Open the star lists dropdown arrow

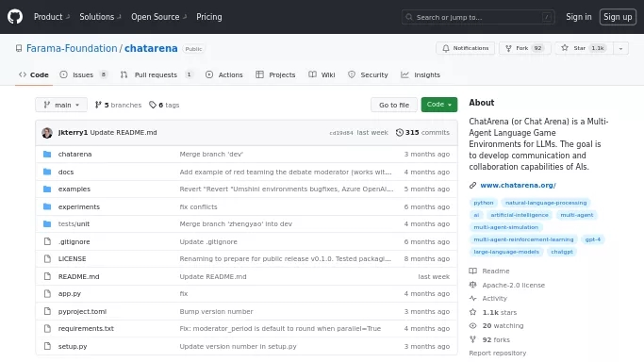tap(620, 48)
